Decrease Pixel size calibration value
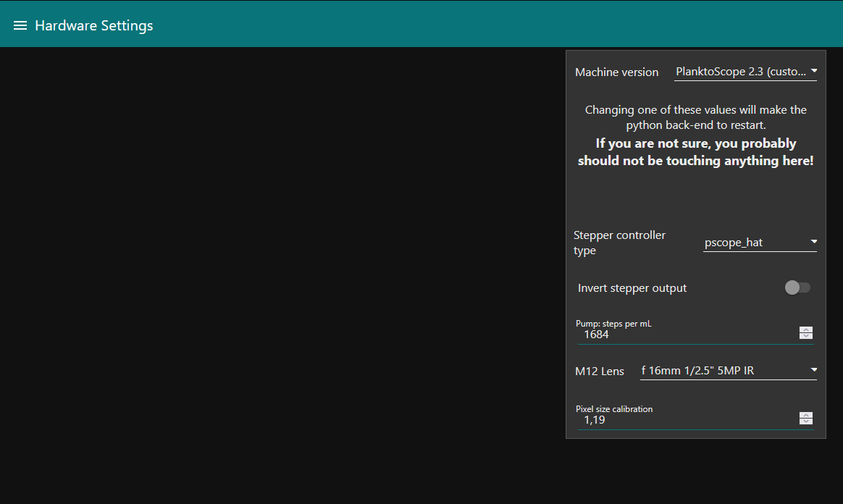This screenshot has height=504, width=843. click(806, 422)
